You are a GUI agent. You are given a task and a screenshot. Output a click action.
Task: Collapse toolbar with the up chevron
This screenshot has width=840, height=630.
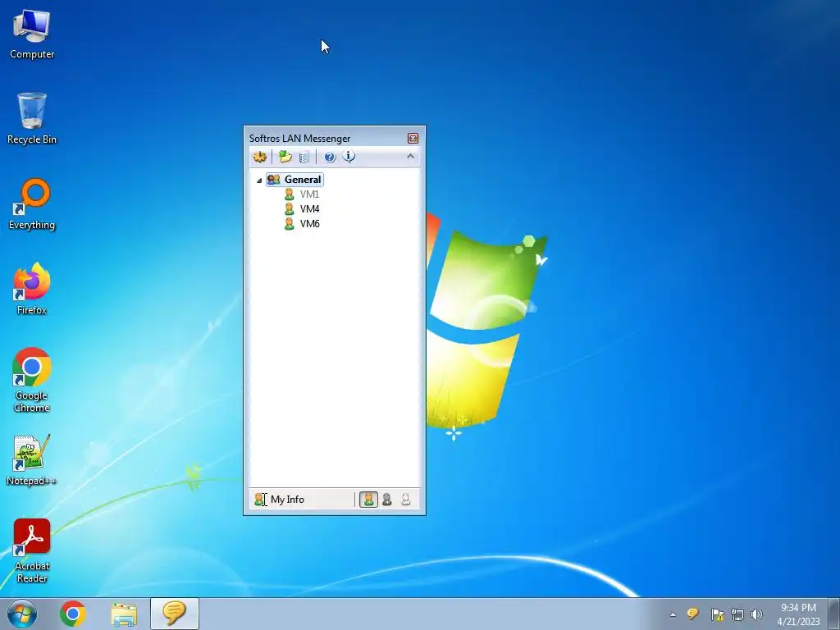pos(410,157)
